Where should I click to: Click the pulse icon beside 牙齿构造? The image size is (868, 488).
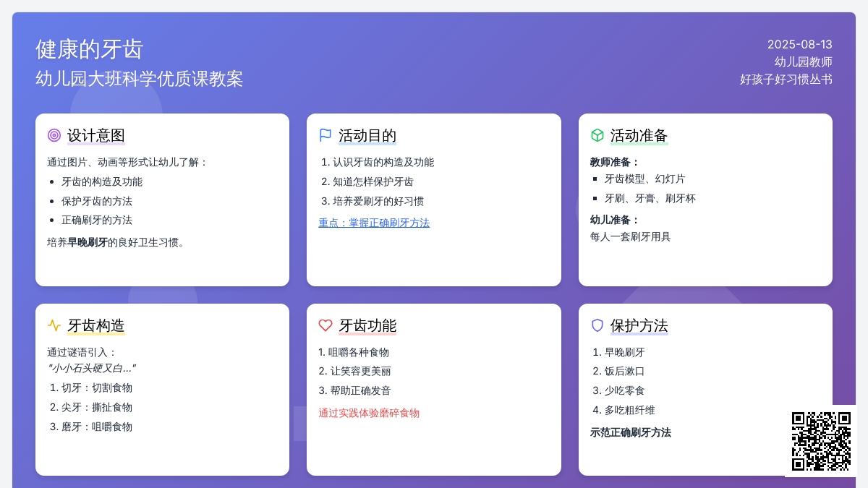click(x=54, y=325)
